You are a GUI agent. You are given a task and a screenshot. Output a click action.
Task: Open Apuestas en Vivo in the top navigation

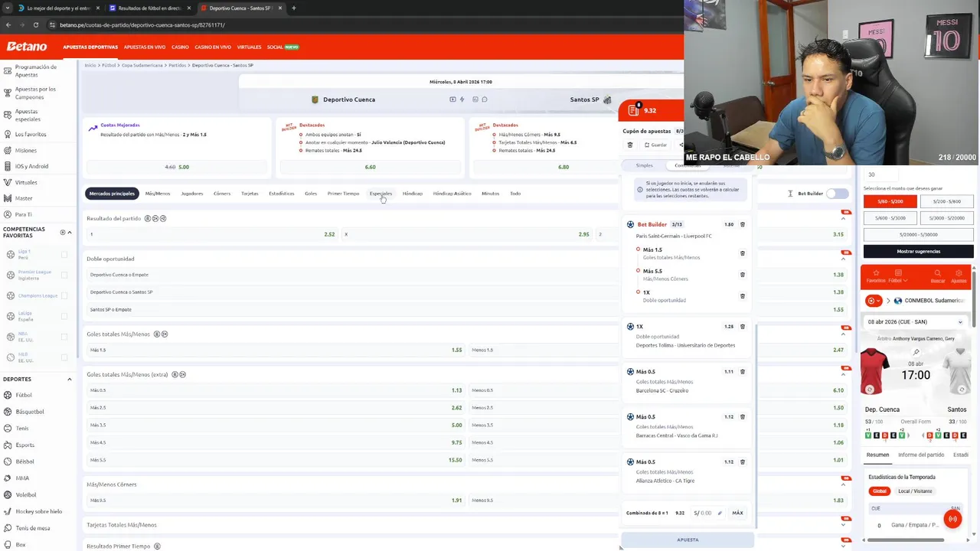[x=145, y=47]
